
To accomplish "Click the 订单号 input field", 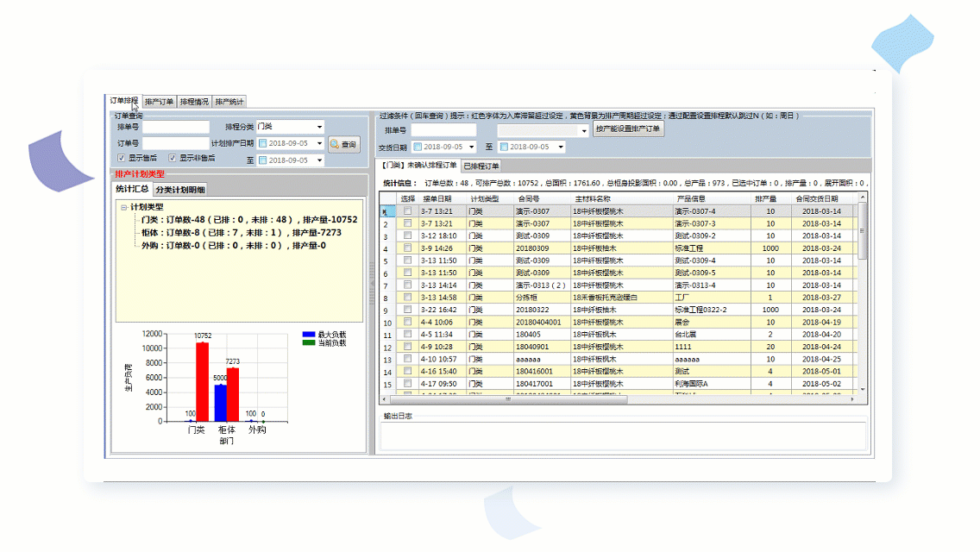I will pyautogui.click(x=176, y=143).
